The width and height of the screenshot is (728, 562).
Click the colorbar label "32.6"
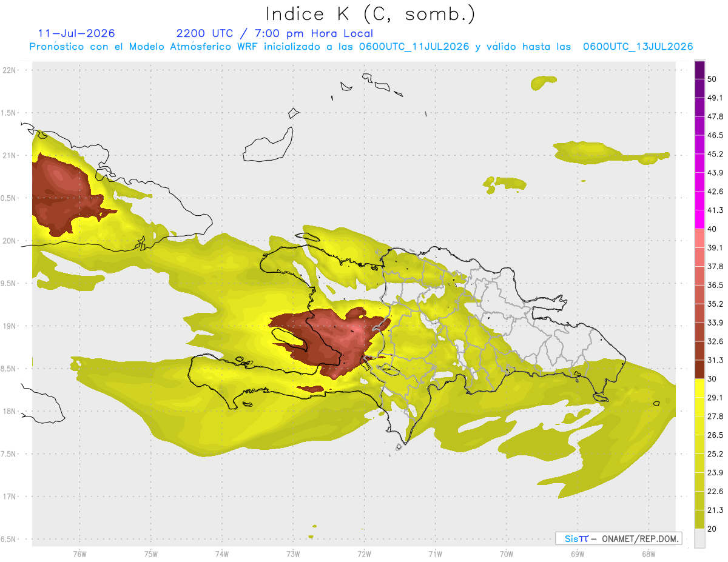coord(715,341)
